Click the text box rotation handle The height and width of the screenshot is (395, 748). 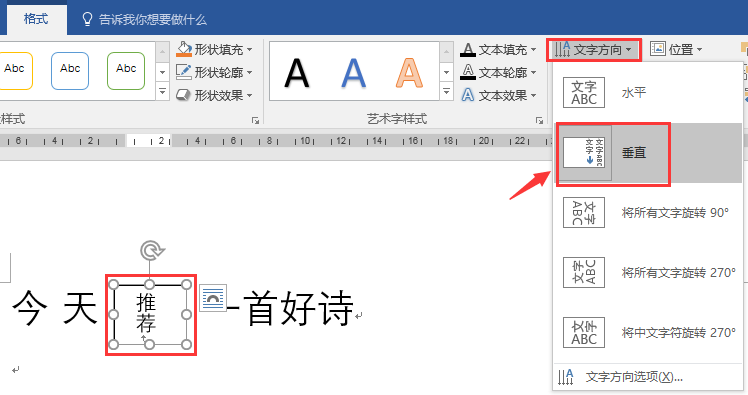[152, 250]
